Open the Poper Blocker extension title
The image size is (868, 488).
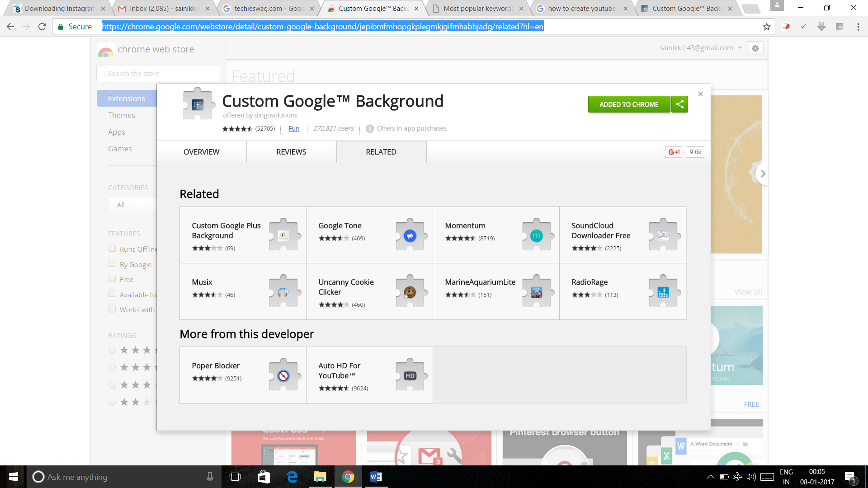point(216,366)
